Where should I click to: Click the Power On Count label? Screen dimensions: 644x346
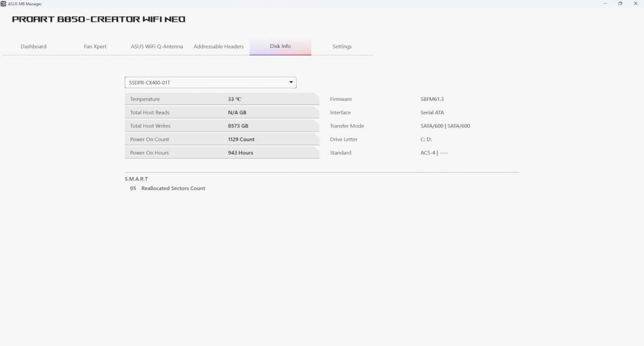click(149, 139)
